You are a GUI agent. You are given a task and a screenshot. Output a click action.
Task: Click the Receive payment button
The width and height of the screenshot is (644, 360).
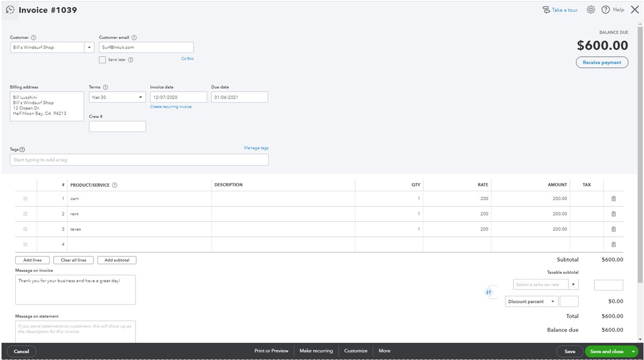point(602,62)
